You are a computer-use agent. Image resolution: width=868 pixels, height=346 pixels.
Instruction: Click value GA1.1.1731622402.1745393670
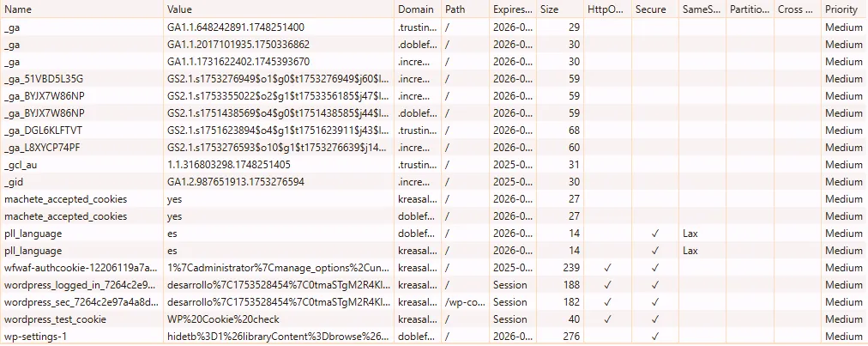click(x=238, y=62)
